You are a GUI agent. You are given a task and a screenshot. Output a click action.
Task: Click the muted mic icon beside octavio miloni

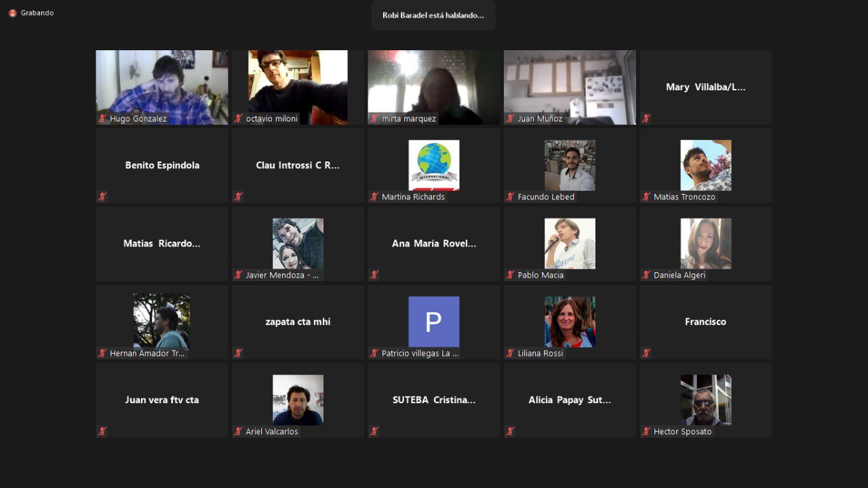coord(239,119)
